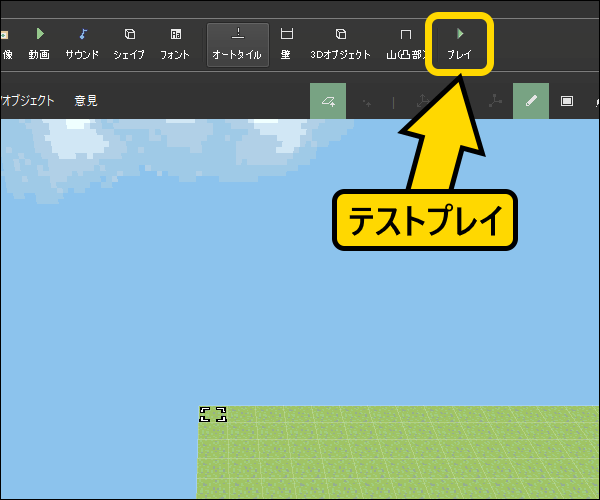This screenshot has height=500, width=600.
Task: Open the 3Dオブジェクト category
Action: [x=340, y=43]
